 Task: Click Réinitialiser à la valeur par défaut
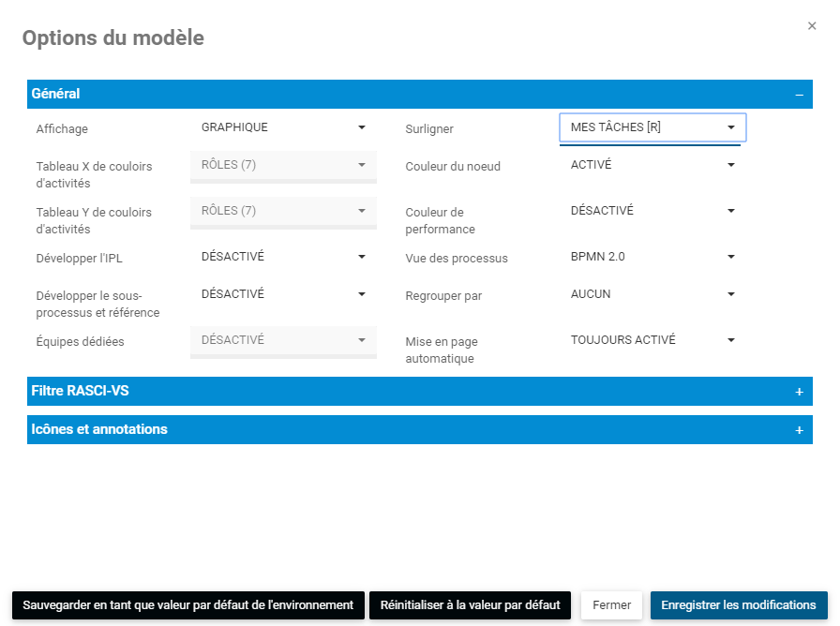pyautogui.click(x=470, y=605)
